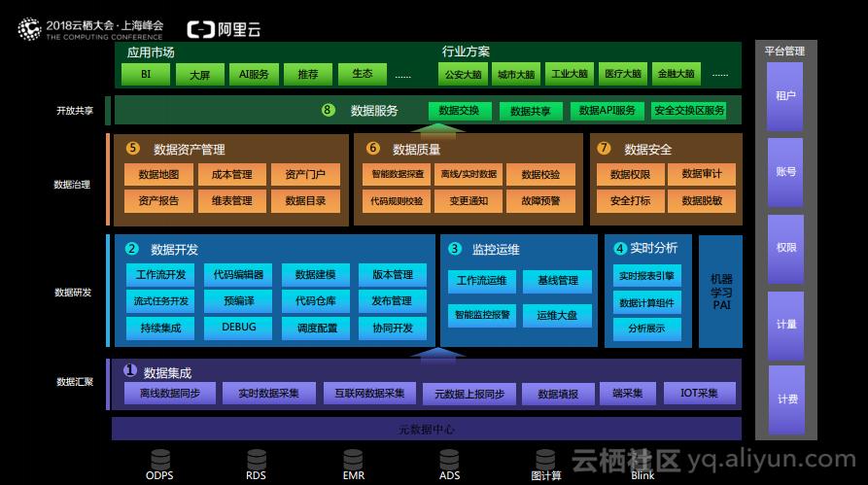Click 离线数据同步 in 数据集成

[170, 393]
